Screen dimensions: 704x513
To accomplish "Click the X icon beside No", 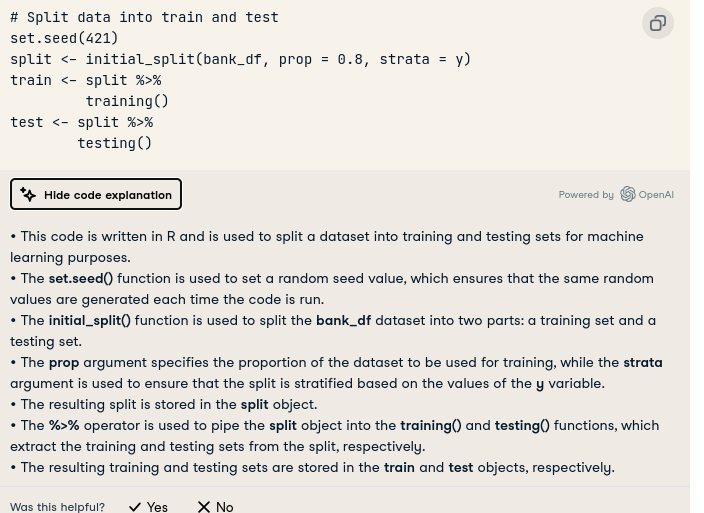I will point(204,507).
